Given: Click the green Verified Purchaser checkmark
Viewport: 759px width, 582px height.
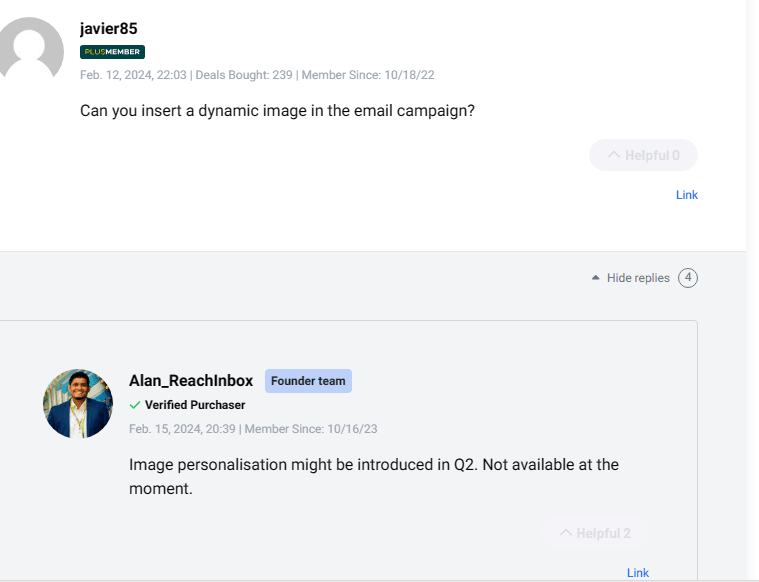Looking at the screenshot, I should [135, 405].
